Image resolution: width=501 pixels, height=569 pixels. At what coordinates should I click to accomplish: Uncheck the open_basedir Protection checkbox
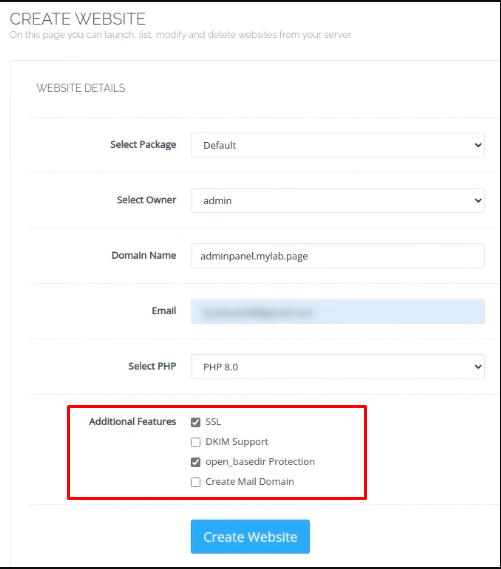[x=196, y=462]
